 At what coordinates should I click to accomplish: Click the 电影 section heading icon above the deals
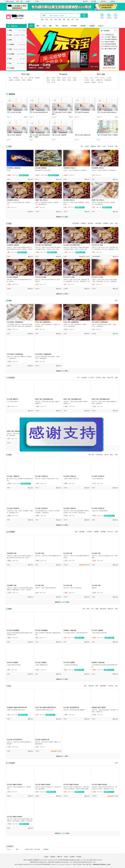click(x=7, y=300)
